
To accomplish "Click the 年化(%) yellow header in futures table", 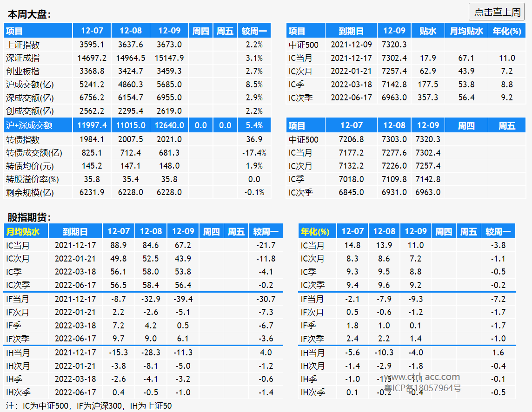I will coord(315,232).
